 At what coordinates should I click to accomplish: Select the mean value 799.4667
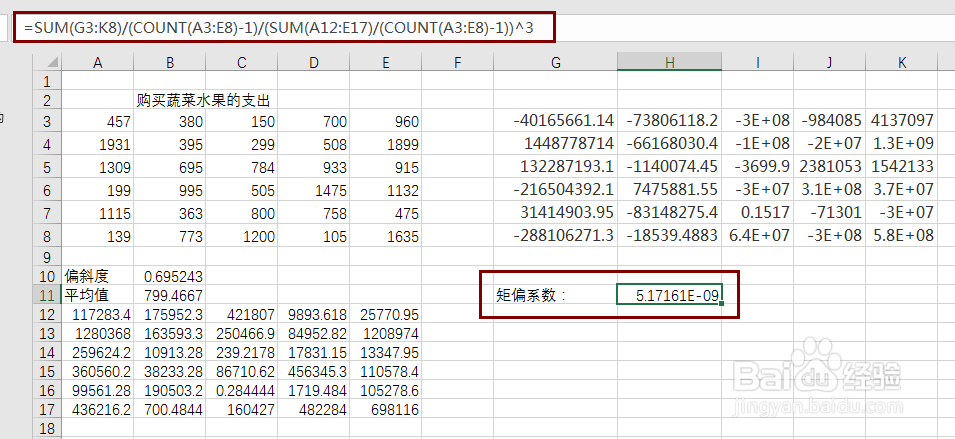(x=170, y=295)
